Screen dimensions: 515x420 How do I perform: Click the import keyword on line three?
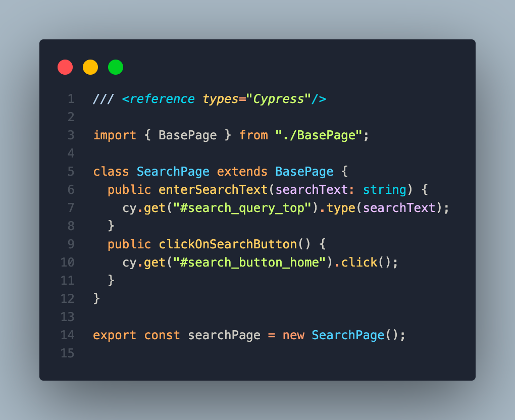pyautogui.click(x=115, y=135)
